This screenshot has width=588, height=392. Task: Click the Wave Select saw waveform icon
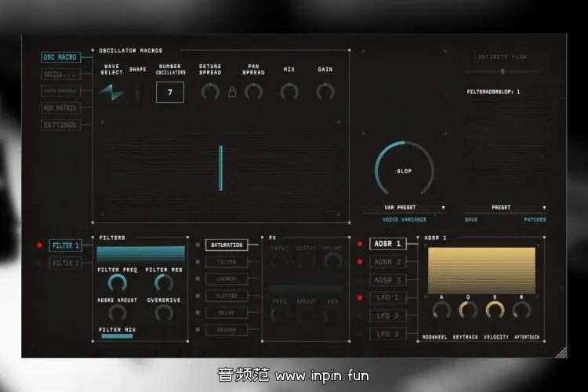(112, 93)
